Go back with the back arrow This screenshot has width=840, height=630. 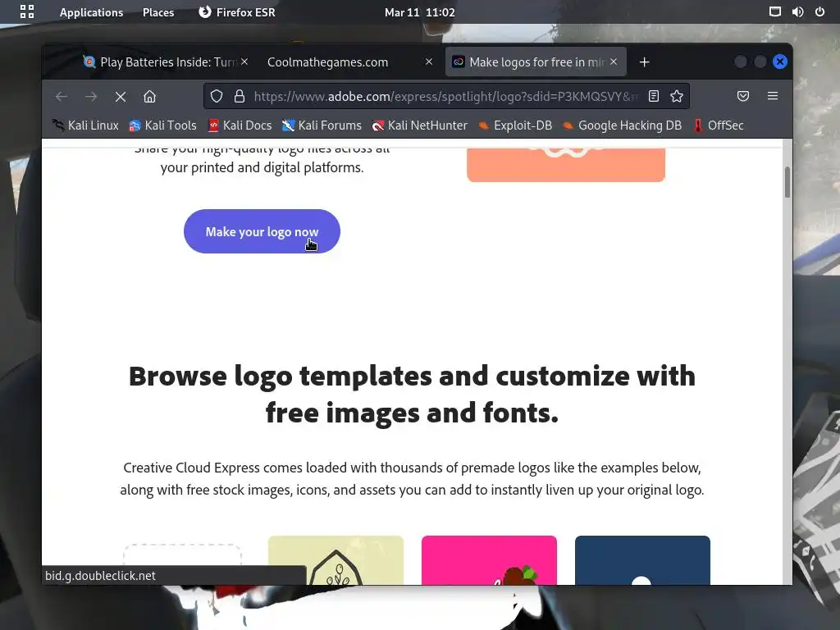tap(62, 97)
